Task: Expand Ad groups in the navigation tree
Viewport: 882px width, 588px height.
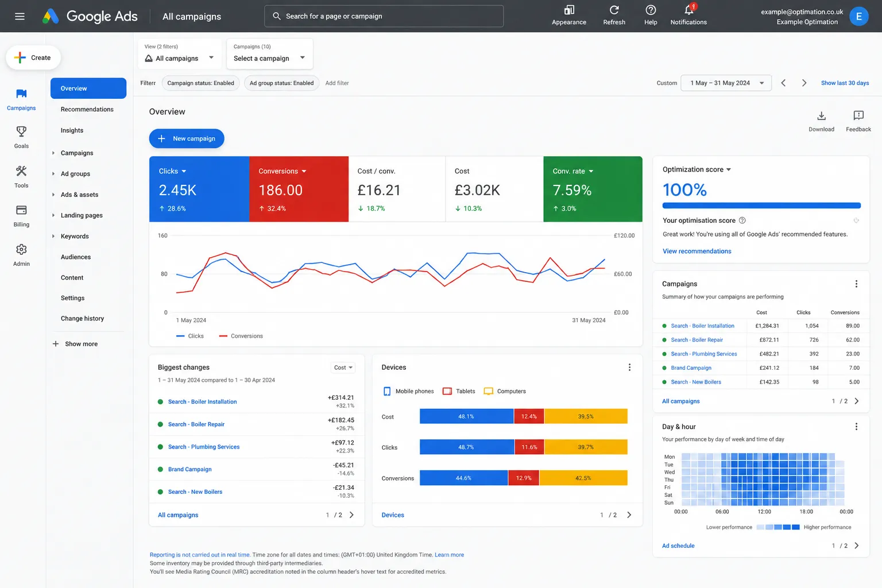Action: tap(53, 173)
